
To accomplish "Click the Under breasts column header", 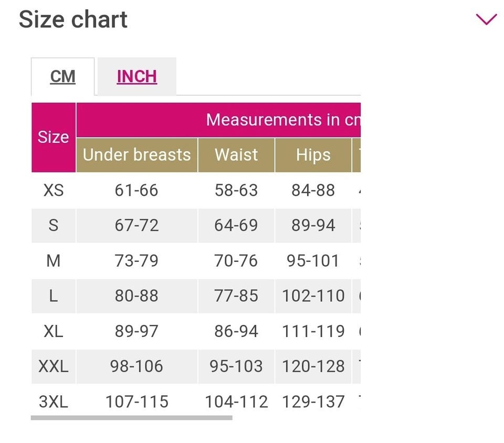I will click(x=136, y=155).
